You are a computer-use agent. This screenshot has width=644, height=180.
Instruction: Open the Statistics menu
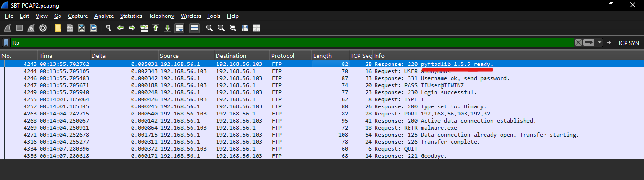point(131,16)
